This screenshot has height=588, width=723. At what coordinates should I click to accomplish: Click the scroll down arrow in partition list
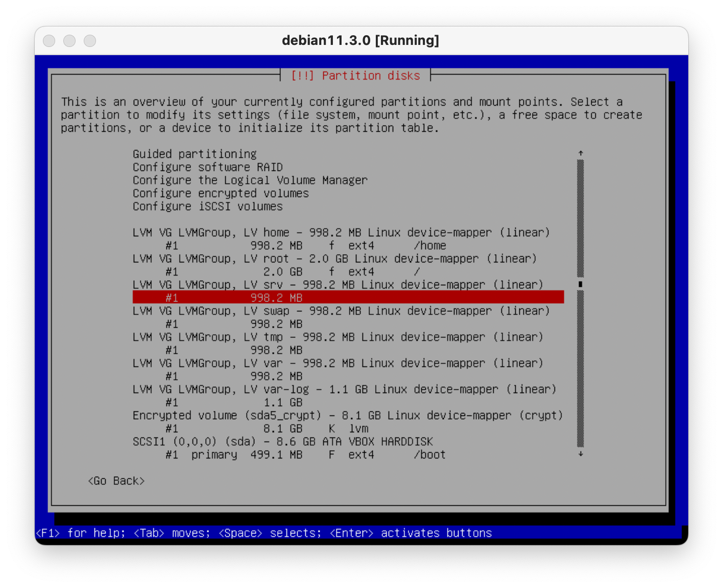click(x=581, y=454)
